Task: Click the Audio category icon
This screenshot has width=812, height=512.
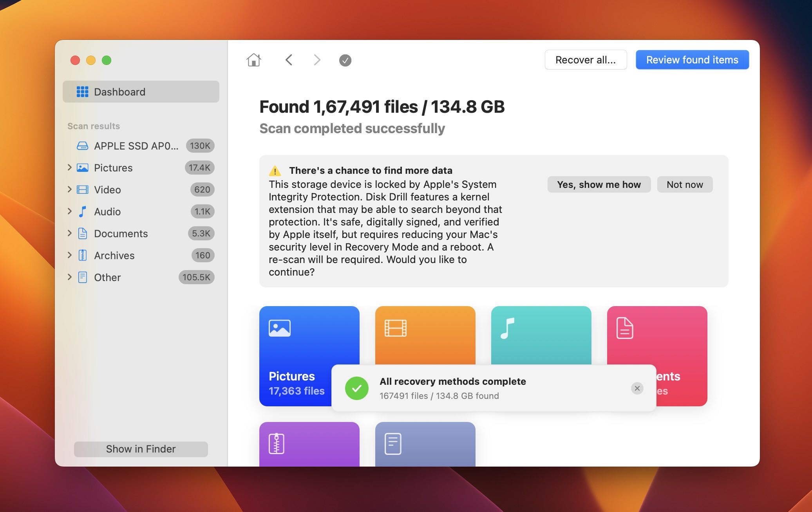Action: pos(83,211)
